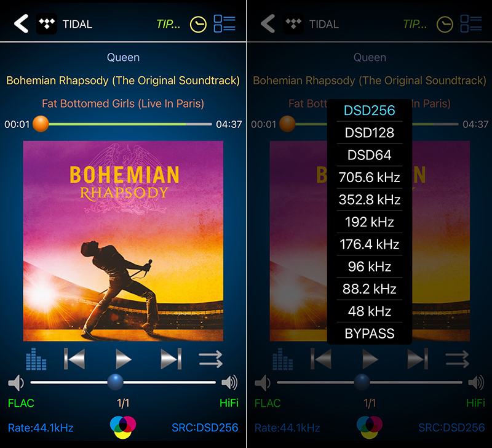Tap dimmed next-track button, right screen
492x448 pixels.
(418, 359)
